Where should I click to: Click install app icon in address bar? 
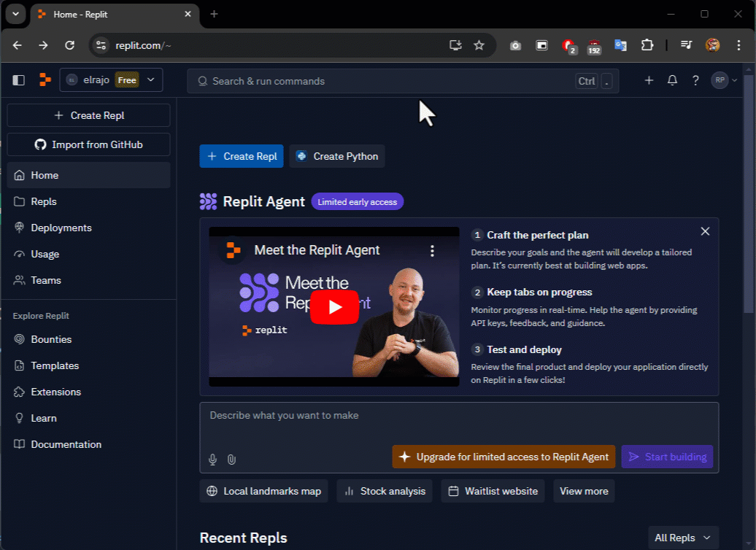pyautogui.click(x=455, y=45)
